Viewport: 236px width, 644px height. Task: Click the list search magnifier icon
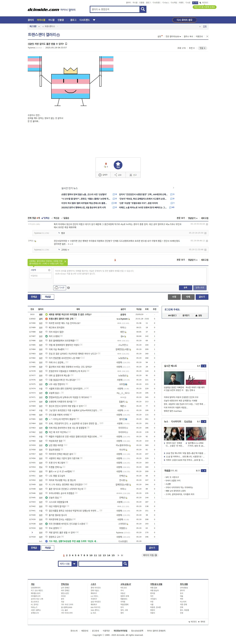tap(125, 564)
